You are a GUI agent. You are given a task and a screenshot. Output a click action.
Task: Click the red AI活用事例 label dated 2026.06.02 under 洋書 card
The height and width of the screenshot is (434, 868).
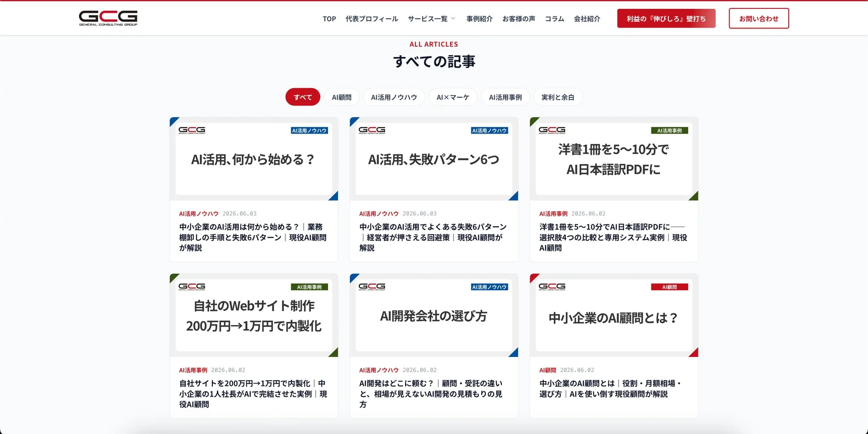click(x=553, y=214)
